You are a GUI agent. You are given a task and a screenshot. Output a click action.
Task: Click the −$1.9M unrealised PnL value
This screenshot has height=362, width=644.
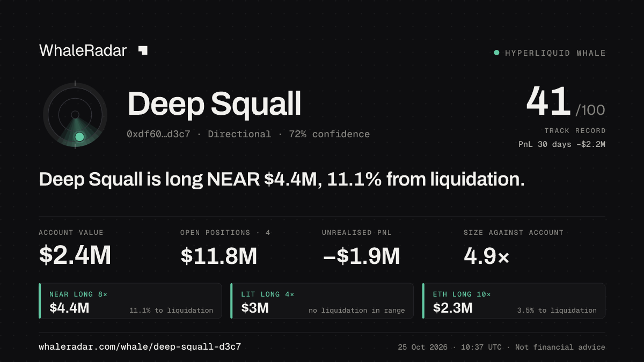coord(361,256)
